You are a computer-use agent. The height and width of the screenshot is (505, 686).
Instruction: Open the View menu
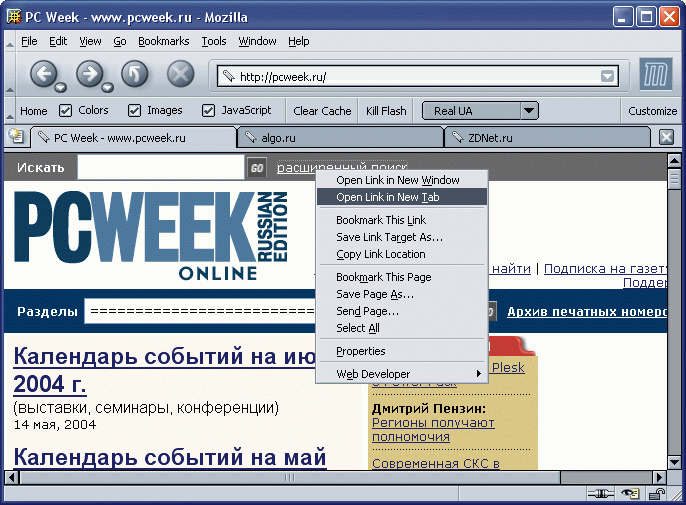tap(90, 41)
